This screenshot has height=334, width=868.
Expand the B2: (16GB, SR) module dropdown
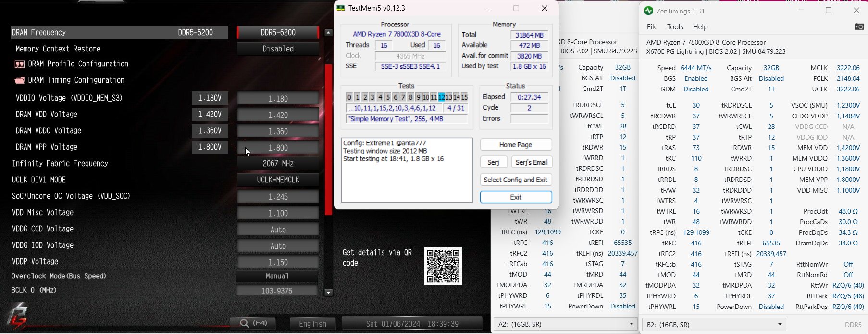714,325
